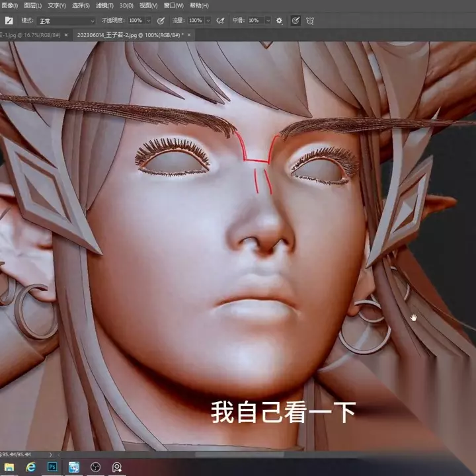Enable airbrush build-up icon
476x476 pixels.
[220, 20]
